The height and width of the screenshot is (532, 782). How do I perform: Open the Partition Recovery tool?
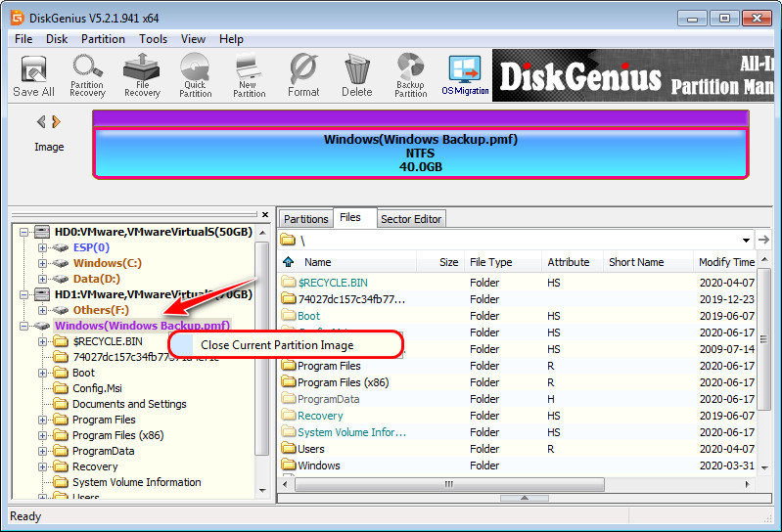click(x=87, y=75)
